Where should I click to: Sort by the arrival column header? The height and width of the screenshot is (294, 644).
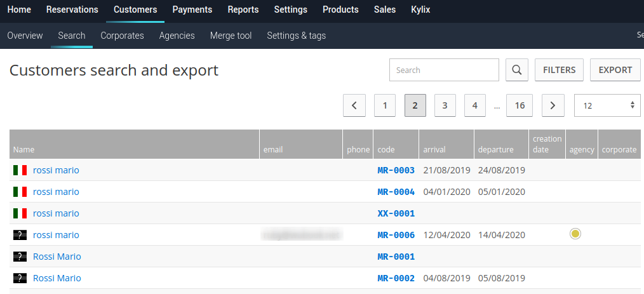point(435,150)
